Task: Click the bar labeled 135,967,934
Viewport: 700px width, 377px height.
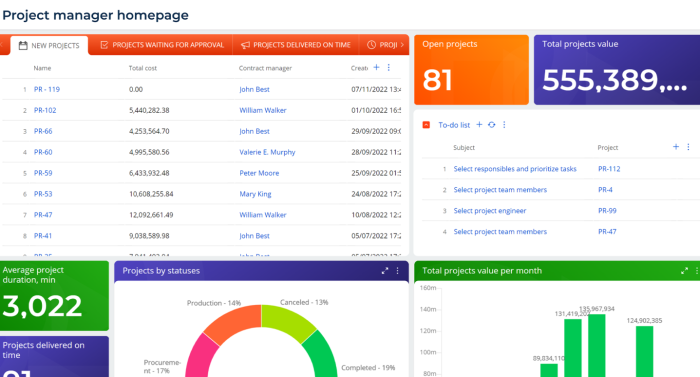Action: 597,345
